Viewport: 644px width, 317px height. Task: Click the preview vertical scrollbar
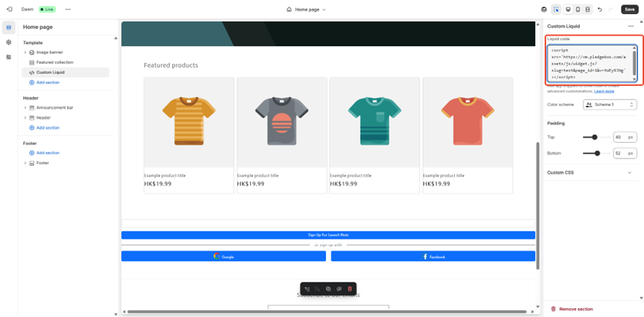click(538, 205)
